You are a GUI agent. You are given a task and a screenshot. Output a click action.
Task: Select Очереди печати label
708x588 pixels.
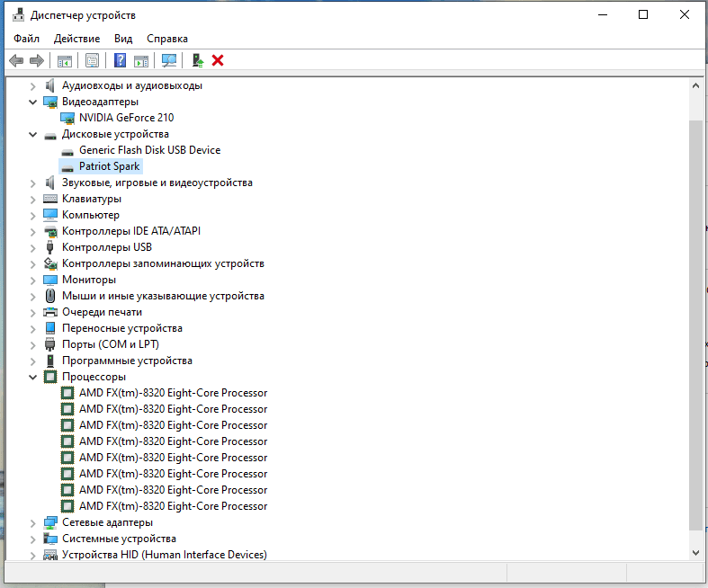pyautogui.click(x=102, y=312)
